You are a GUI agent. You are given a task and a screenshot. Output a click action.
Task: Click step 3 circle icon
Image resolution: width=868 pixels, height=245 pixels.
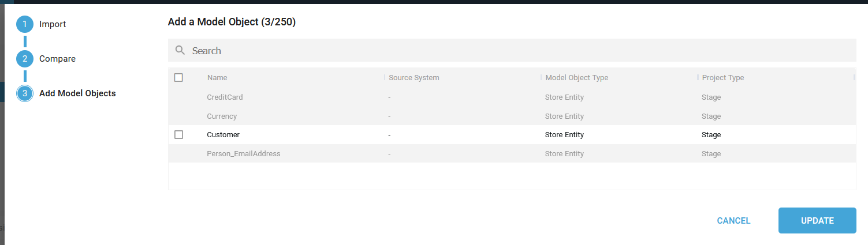pos(25,93)
